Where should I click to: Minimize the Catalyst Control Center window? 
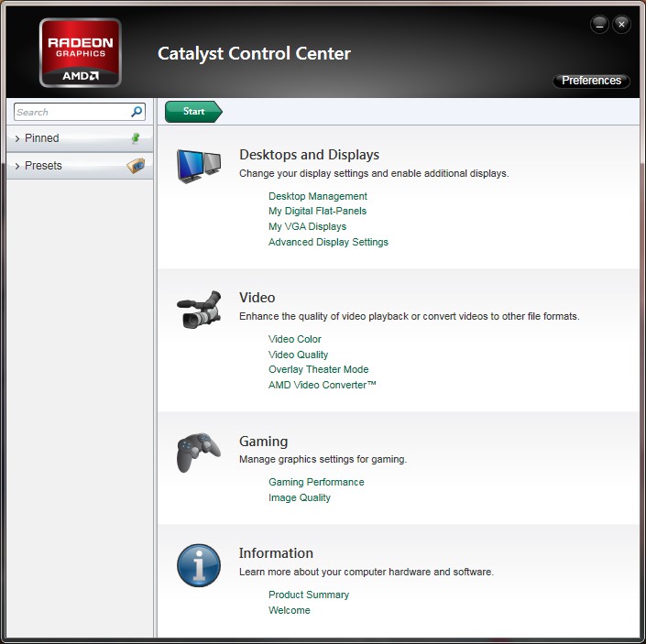click(x=599, y=25)
